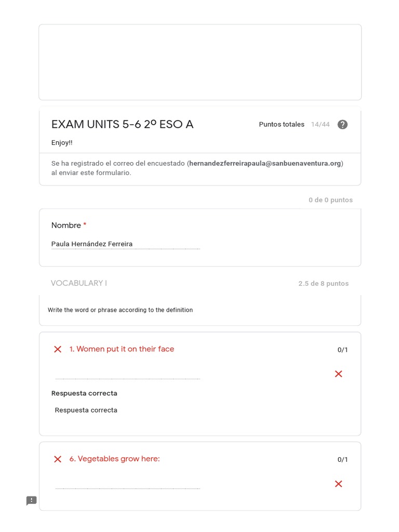Click the "Women put it on their face" question
The image size is (399, 532).
click(x=122, y=349)
